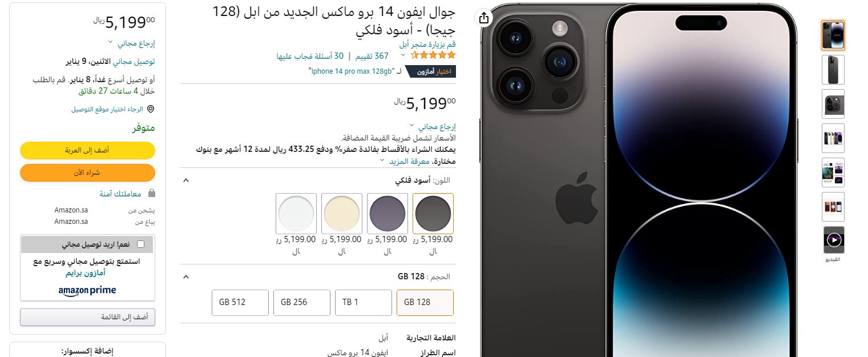Screen dimensions: 868x357
Task: Click the orange buy now button
Action: click(x=87, y=173)
